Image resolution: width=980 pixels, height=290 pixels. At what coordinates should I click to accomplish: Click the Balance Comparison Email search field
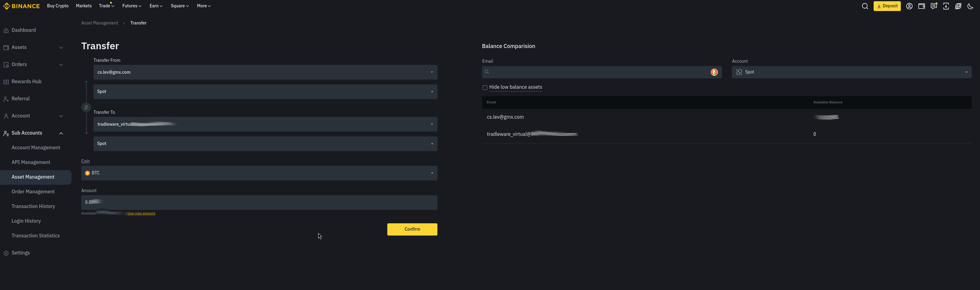tap(602, 72)
